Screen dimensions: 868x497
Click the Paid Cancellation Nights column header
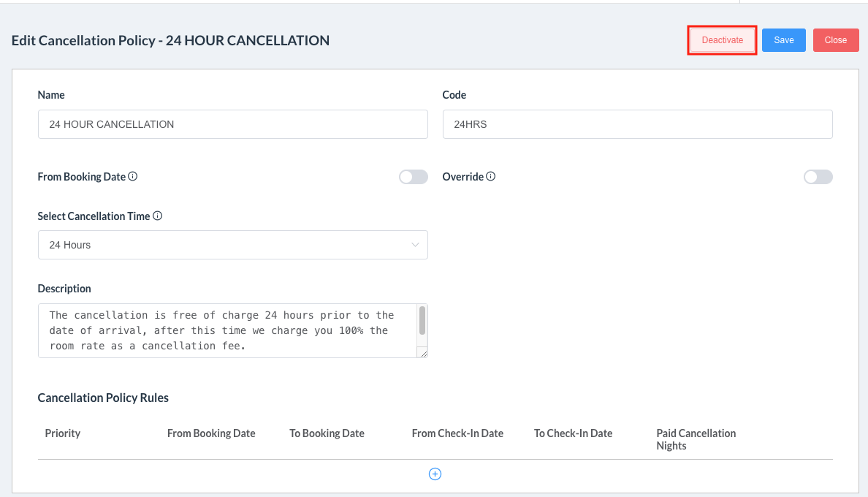(x=696, y=439)
